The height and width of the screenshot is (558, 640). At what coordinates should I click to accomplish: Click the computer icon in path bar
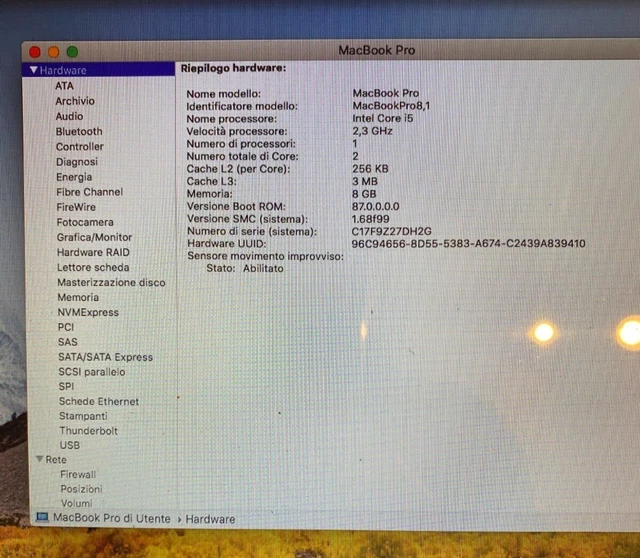click(42, 517)
